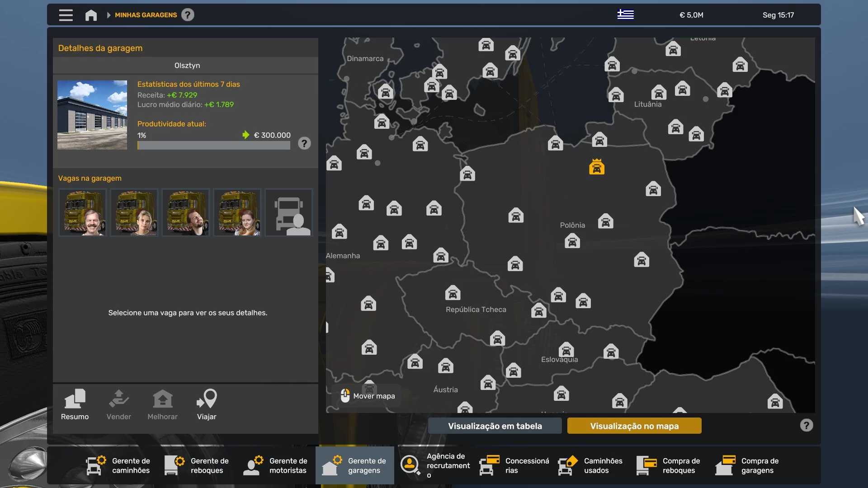Click the productivity progress bar
The height and width of the screenshot is (488, 868).
click(213, 145)
